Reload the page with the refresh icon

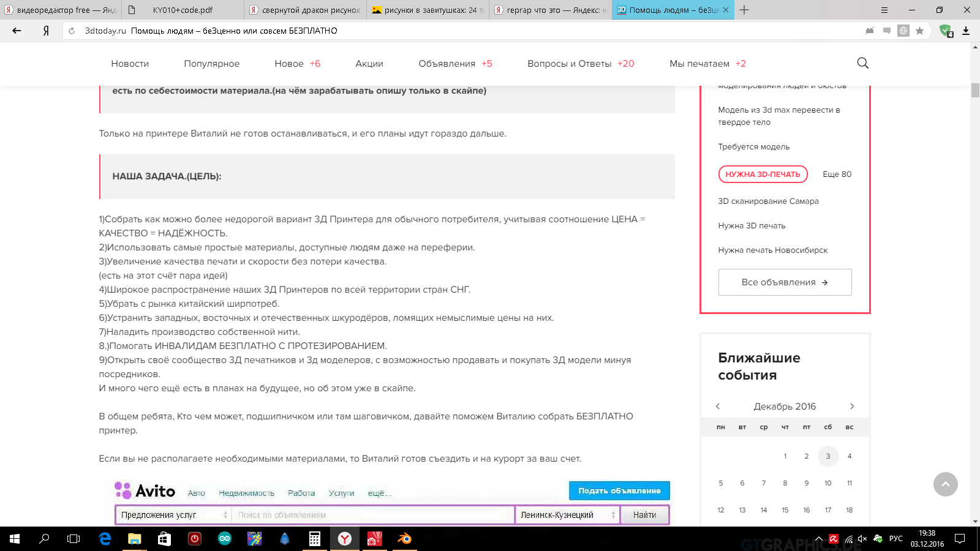click(x=72, y=31)
